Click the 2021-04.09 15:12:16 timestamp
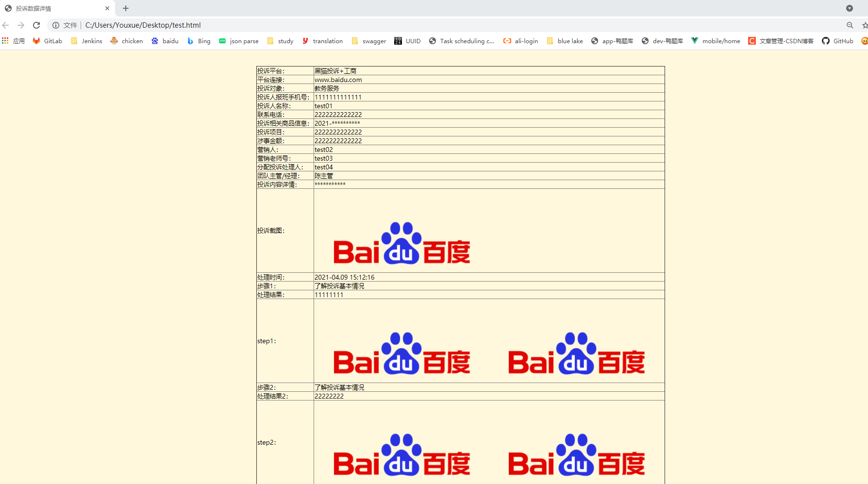 point(345,277)
